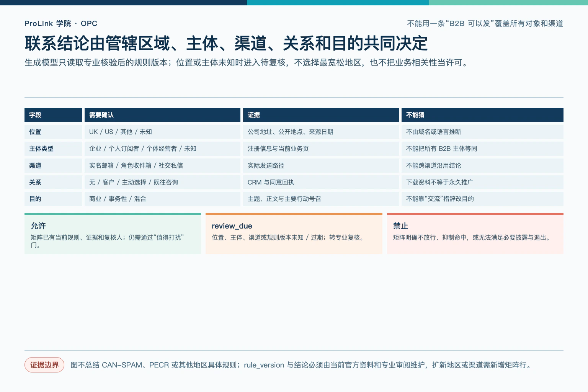Select the 'UK / US / 其他 / 未知' cell
Screen dimensions: 588x392
162,132
